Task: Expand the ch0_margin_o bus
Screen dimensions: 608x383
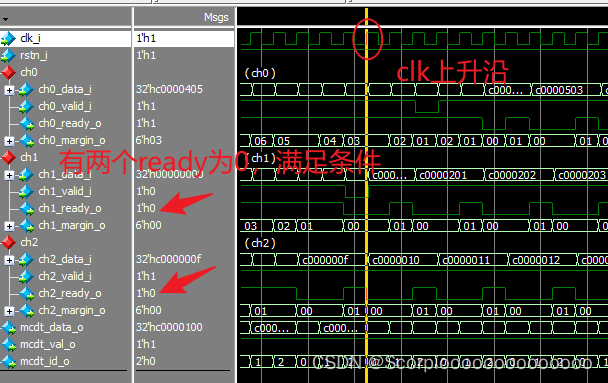Action: pyautogui.click(x=9, y=141)
